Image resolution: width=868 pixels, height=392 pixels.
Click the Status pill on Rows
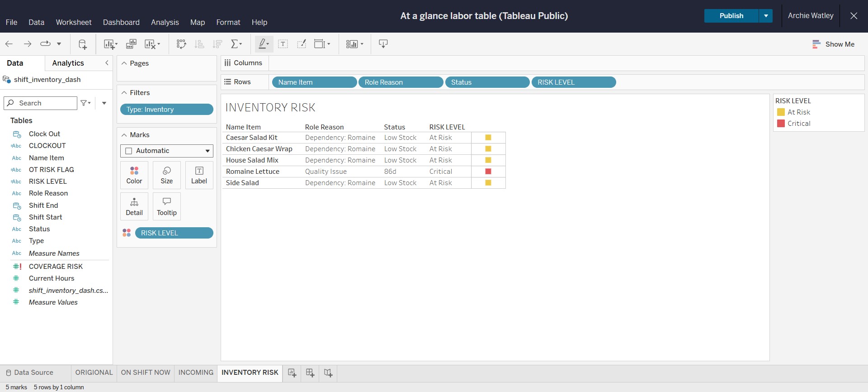(487, 82)
